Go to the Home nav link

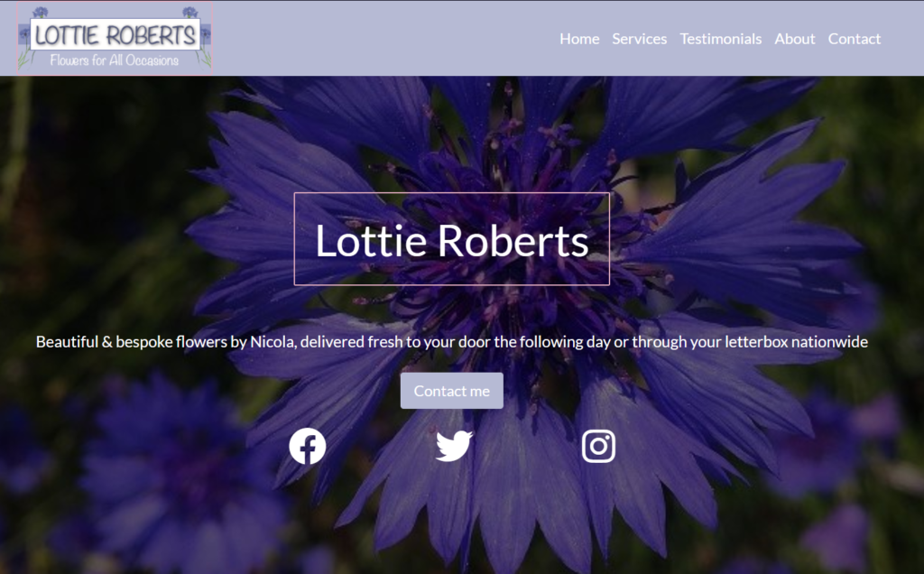click(x=579, y=39)
